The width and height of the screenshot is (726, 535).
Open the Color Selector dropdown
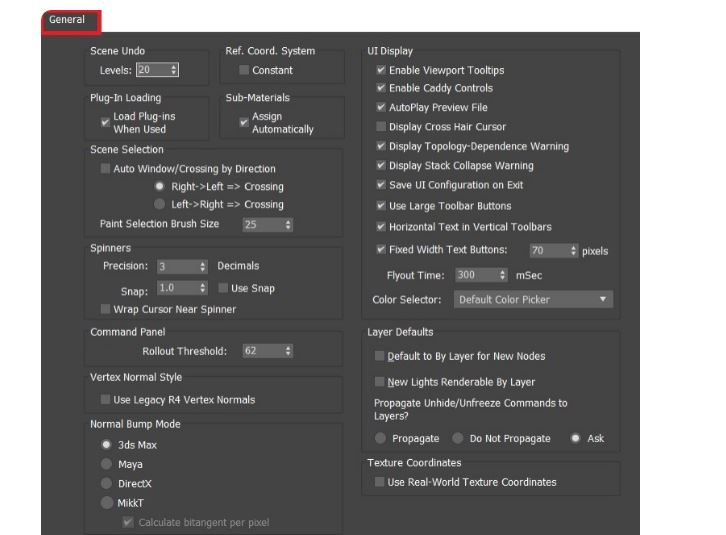pyautogui.click(x=533, y=299)
